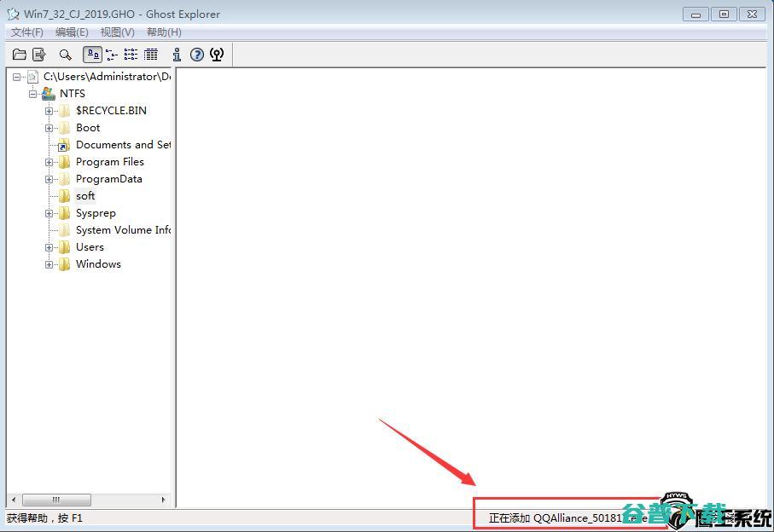Select the soft folder in tree

coord(85,196)
